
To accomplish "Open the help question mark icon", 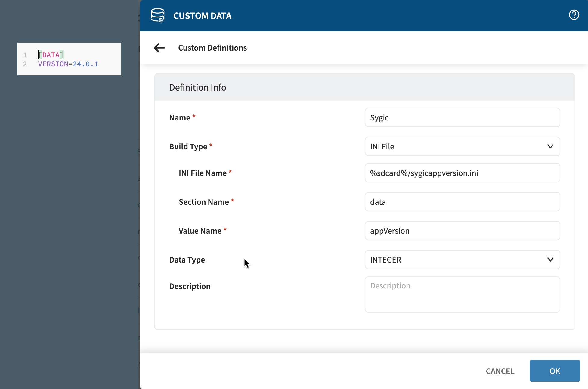I will coord(574,15).
